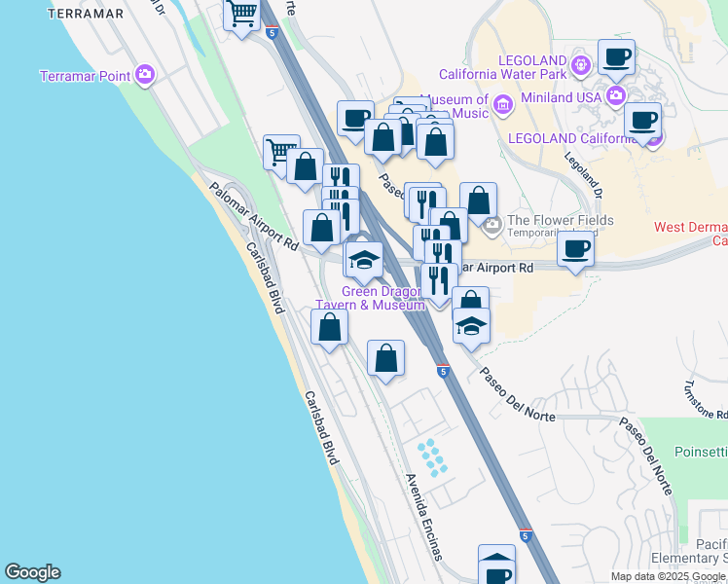Click the shopping bag marker directly above the Paseo Del Norte graduation cap

click(x=471, y=298)
